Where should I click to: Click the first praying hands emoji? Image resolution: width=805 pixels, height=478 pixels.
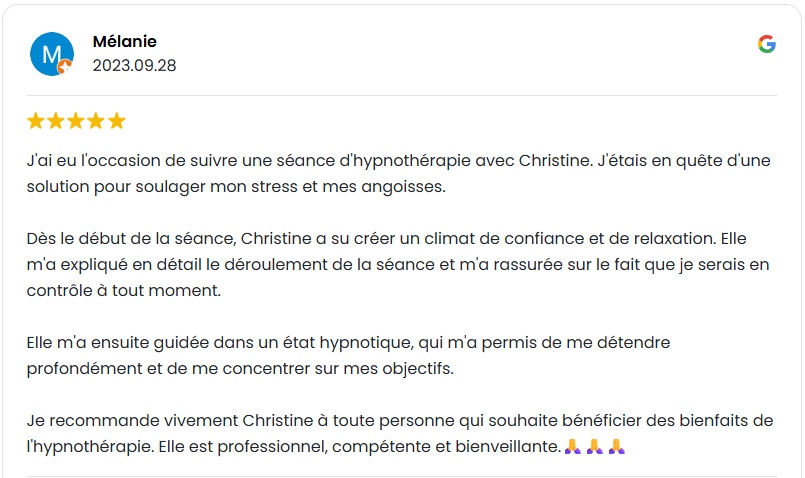(x=573, y=445)
